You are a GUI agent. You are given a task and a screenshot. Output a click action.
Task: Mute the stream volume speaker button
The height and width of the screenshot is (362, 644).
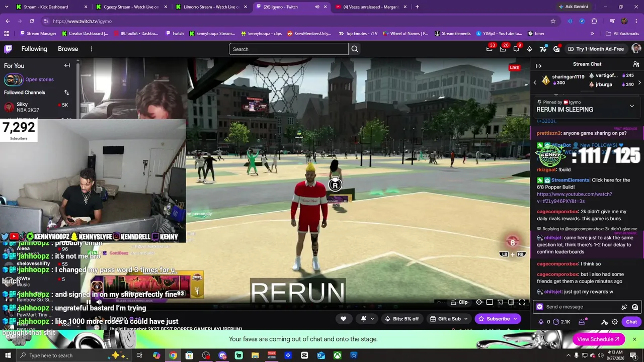(99, 302)
